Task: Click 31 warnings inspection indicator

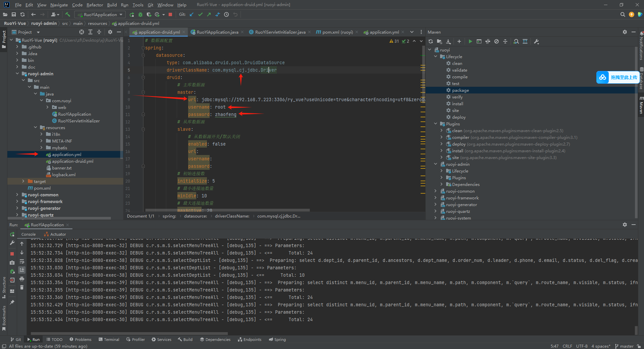Action: tap(394, 41)
